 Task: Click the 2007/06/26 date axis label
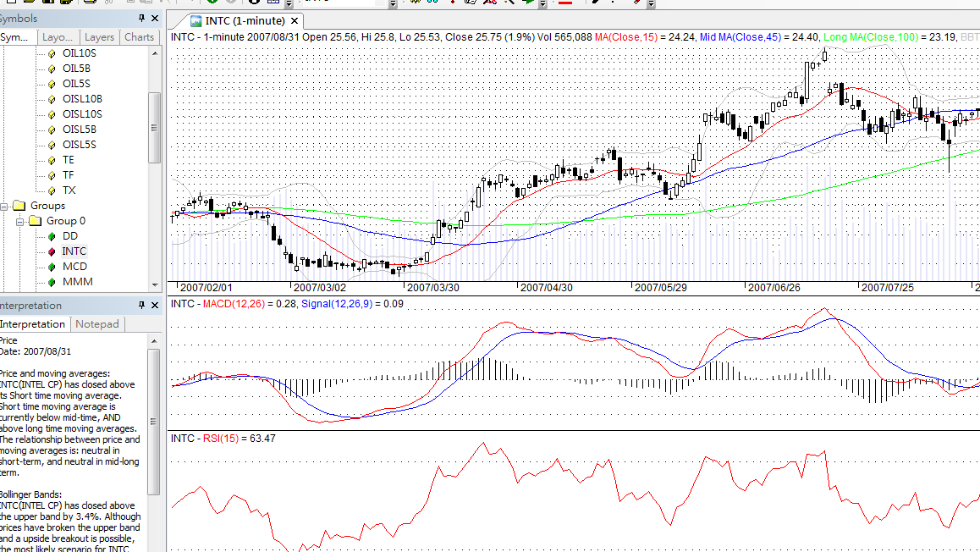[774, 288]
